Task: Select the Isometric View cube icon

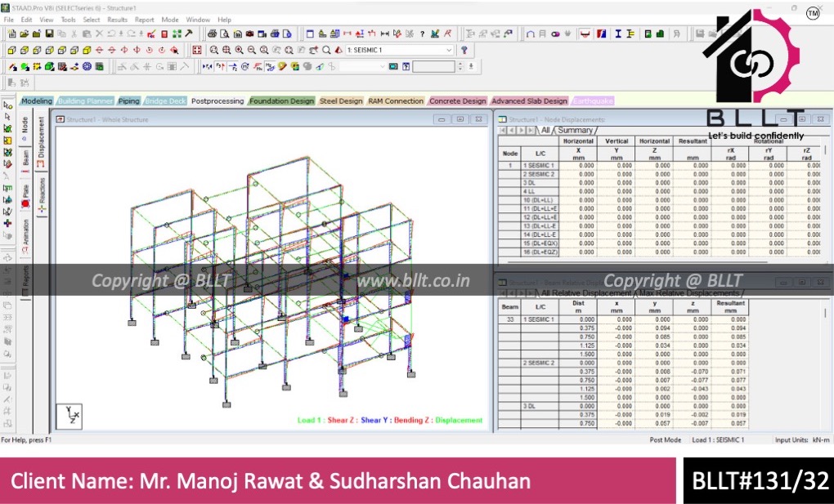Action: (x=87, y=51)
